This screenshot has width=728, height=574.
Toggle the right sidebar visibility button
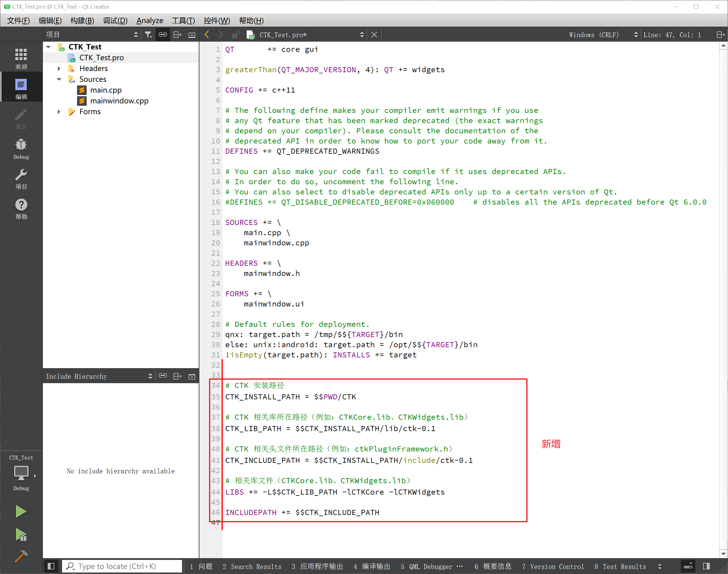(x=706, y=566)
